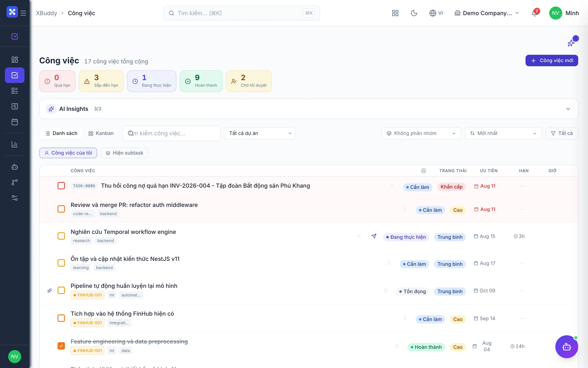Click the 3h time log on Temporal row
This screenshot has width=588, height=368.
point(519,236)
